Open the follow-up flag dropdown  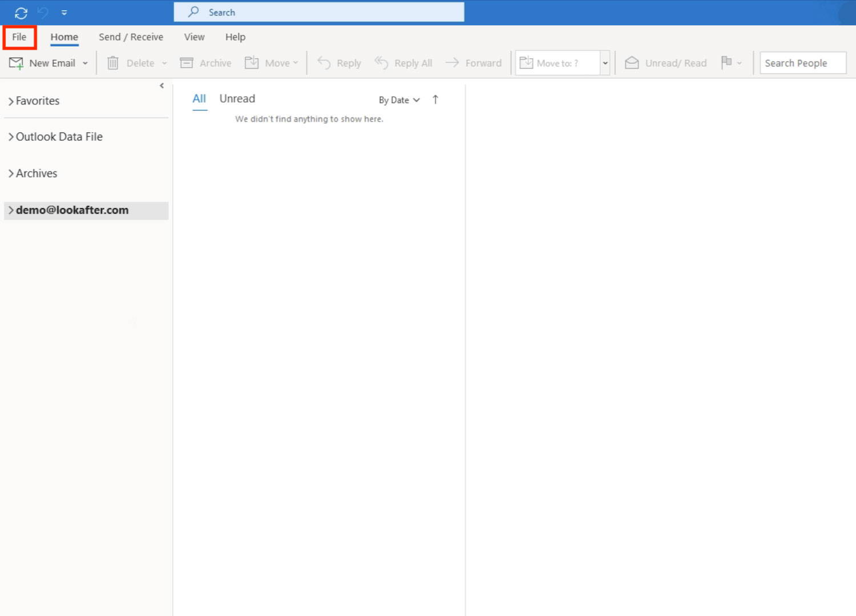point(739,63)
